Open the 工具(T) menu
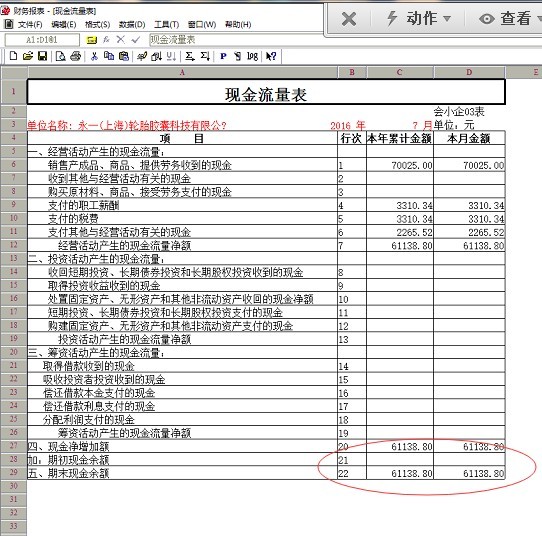The height and width of the screenshot is (536, 542). pos(166,24)
